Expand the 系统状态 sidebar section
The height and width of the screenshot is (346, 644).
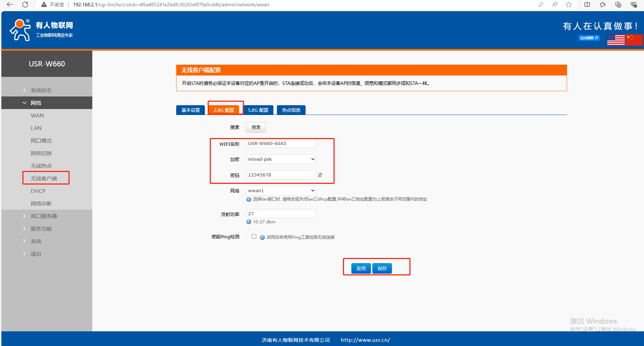coord(41,90)
